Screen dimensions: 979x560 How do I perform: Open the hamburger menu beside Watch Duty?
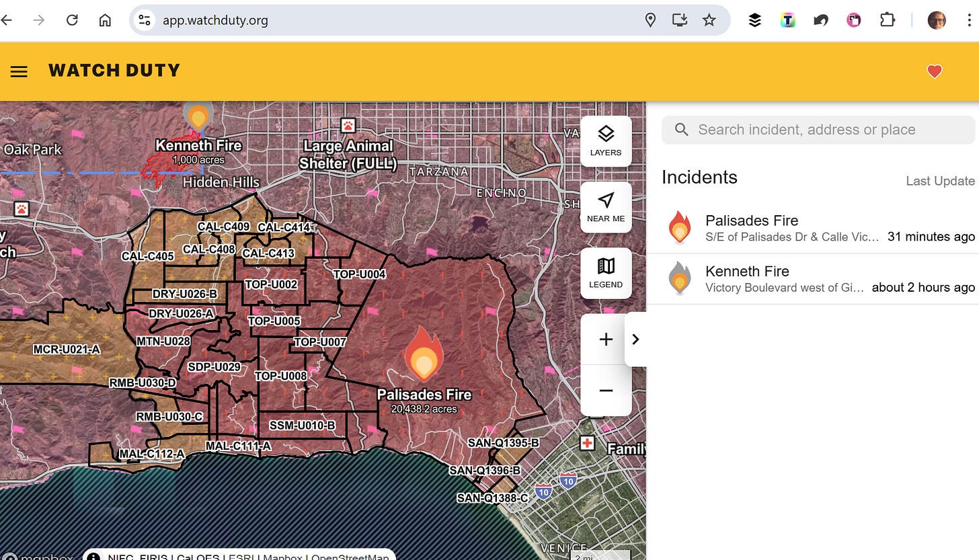[19, 71]
